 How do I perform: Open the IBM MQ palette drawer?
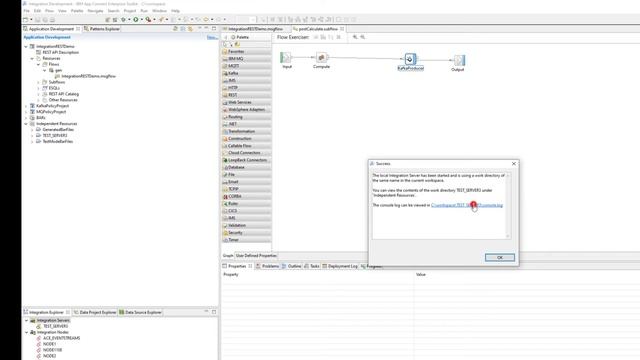point(247,59)
